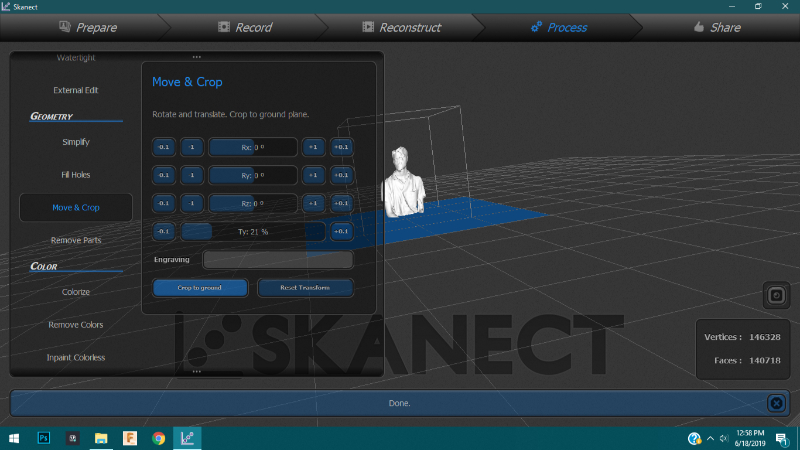Decrease Ry rotation by 1
The image size is (800, 450).
tap(192, 175)
